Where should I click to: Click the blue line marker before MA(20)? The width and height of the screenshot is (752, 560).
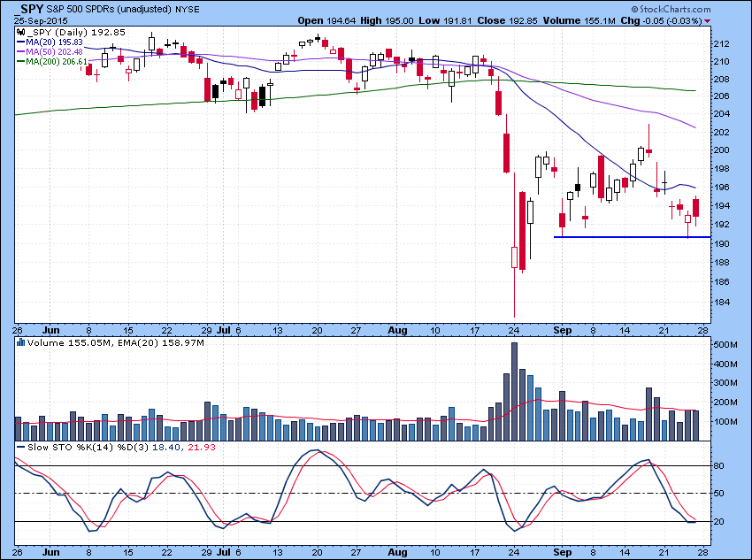[20, 42]
